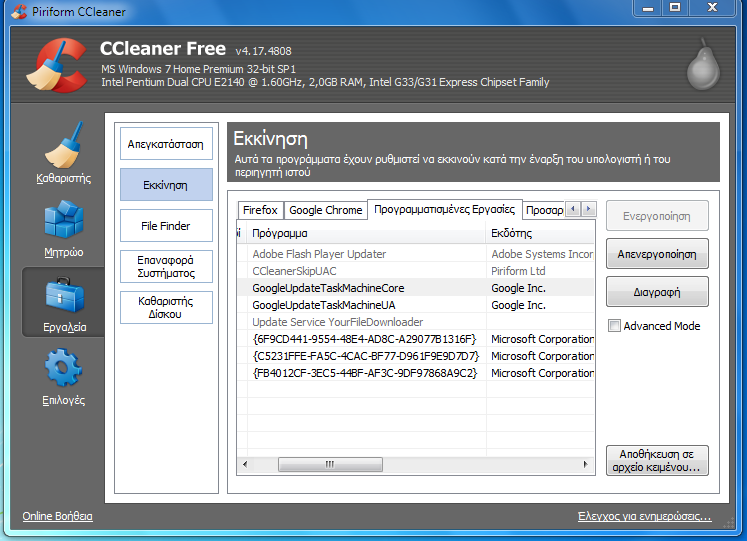Select GoogleUpdateTaskMachineCore entry
The height and width of the screenshot is (541, 747).
pos(415,288)
